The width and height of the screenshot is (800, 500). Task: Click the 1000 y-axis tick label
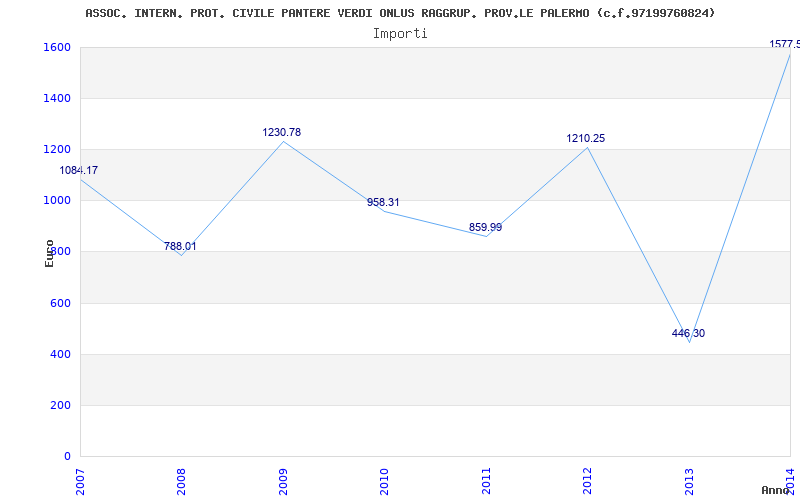click(55, 201)
